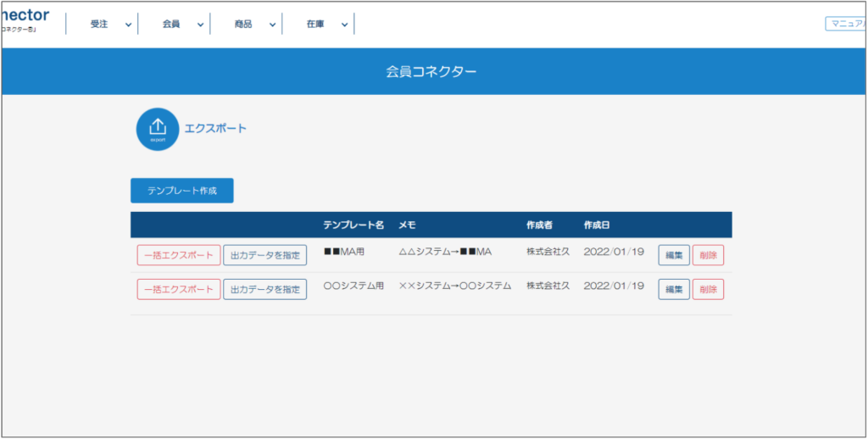Edit the ■■MA用 template
Image resolution: width=868 pixels, height=439 pixels.
pos(674,255)
